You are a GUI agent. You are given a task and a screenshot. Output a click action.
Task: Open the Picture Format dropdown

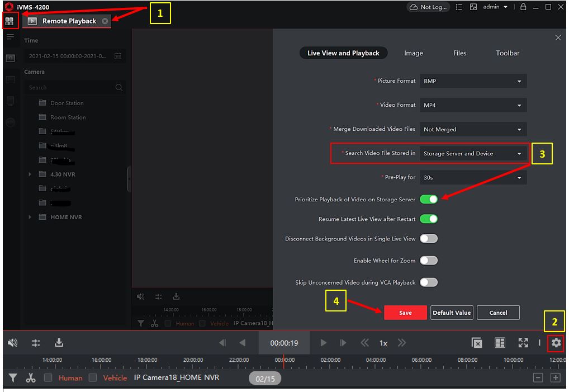tap(473, 81)
